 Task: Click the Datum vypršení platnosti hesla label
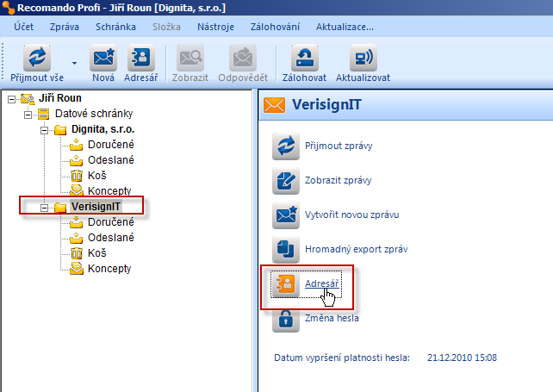click(x=342, y=358)
